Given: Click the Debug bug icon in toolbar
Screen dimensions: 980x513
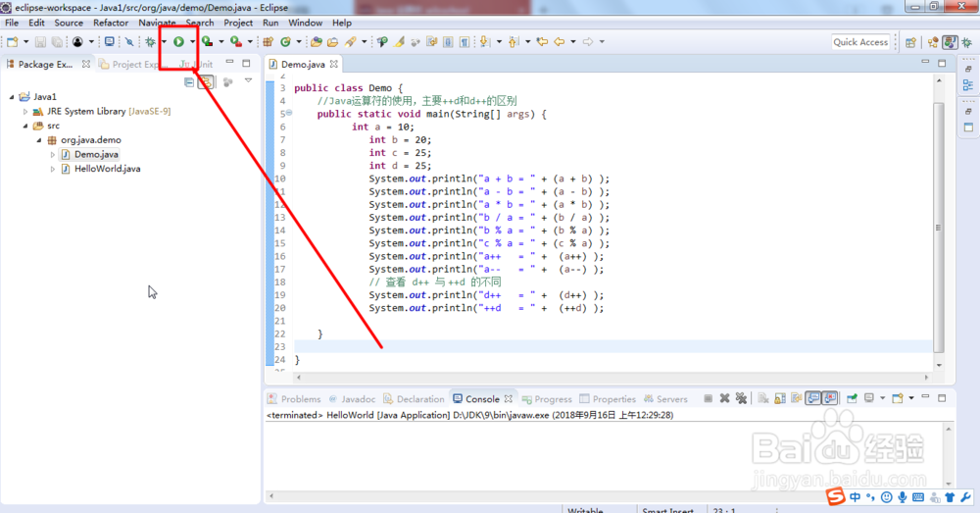Looking at the screenshot, I should 150,42.
